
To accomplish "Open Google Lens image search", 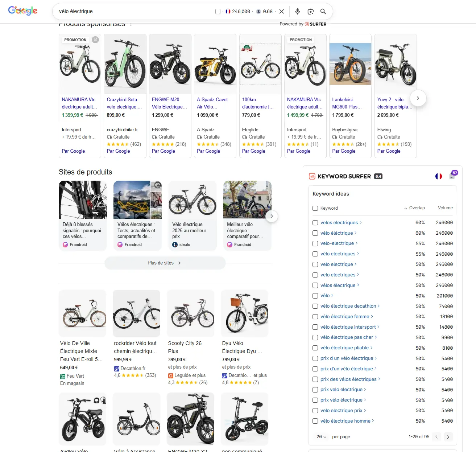I will point(310,12).
